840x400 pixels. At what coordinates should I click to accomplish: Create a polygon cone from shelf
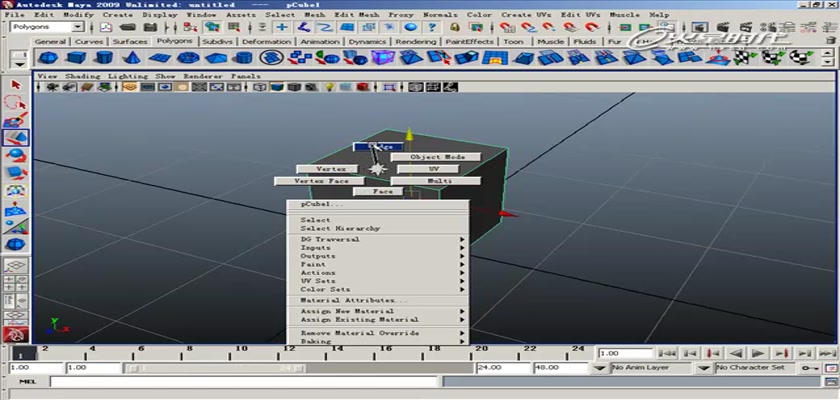tap(132, 57)
